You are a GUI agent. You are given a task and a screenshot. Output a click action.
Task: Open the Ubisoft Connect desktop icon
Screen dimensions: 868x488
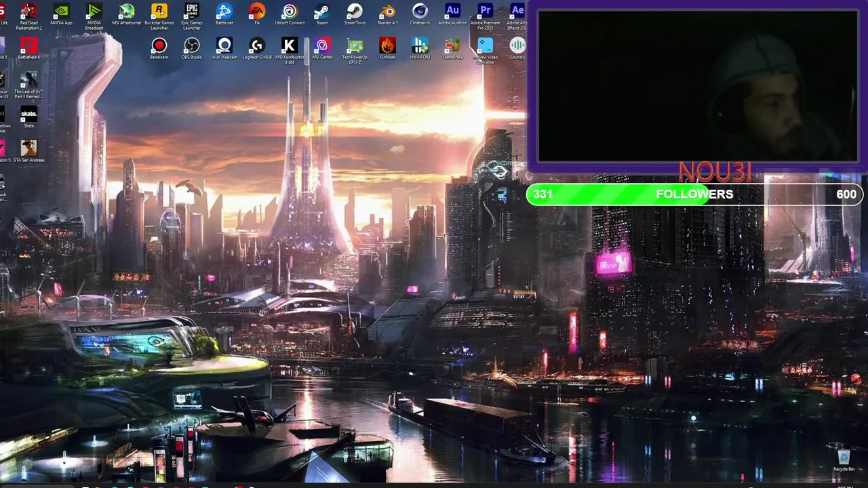[290, 15]
